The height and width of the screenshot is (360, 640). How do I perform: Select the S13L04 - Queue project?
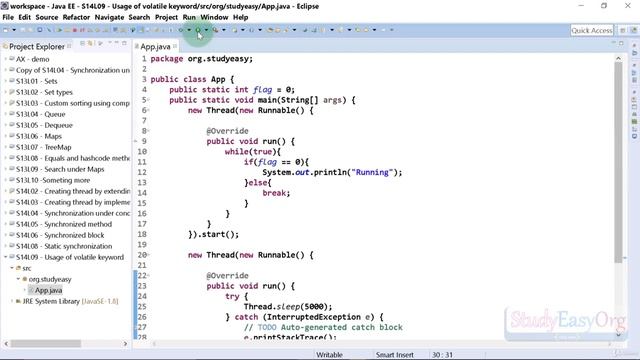(x=40, y=114)
